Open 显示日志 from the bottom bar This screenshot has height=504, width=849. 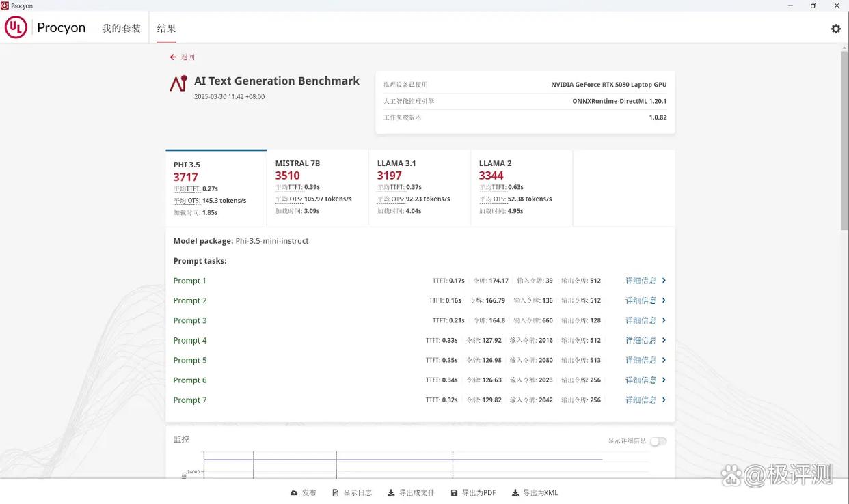tap(352, 493)
